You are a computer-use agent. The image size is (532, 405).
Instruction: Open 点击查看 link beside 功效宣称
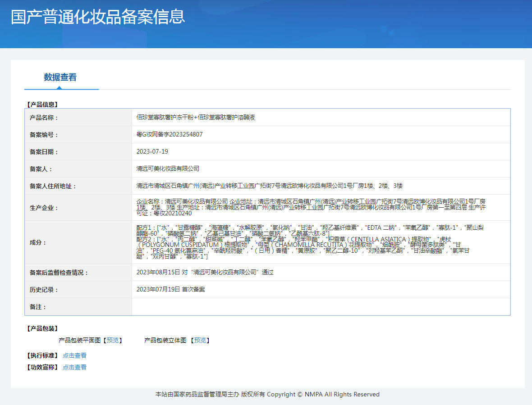pyautogui.click(x=74, y=367)
